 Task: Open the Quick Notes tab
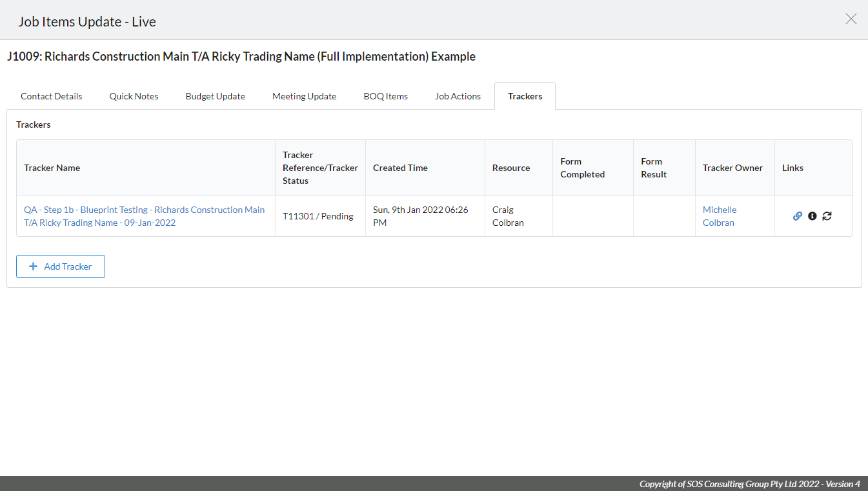pyautogui.click(x=134, y=96)
